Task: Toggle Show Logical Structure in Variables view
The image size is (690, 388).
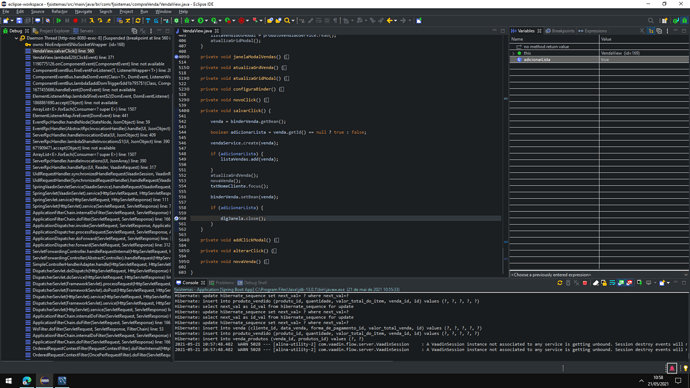Action: [x=651, y=31]
